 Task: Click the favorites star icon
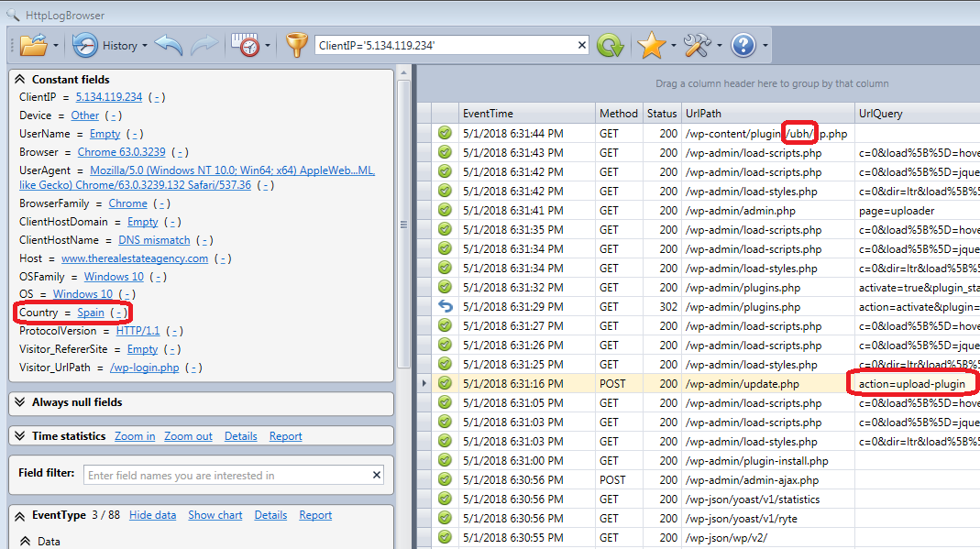point(651,45)
